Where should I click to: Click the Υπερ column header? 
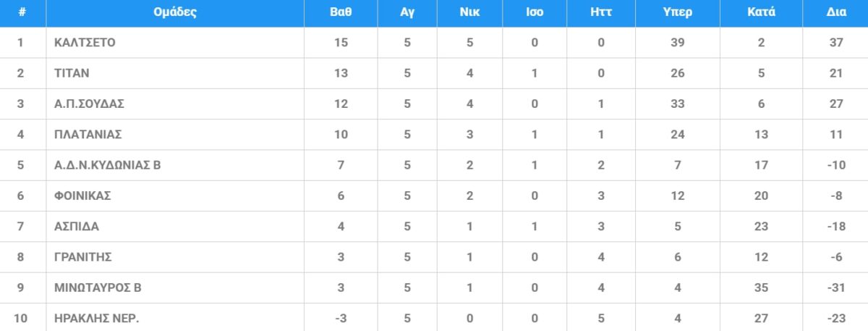(677, 12)
